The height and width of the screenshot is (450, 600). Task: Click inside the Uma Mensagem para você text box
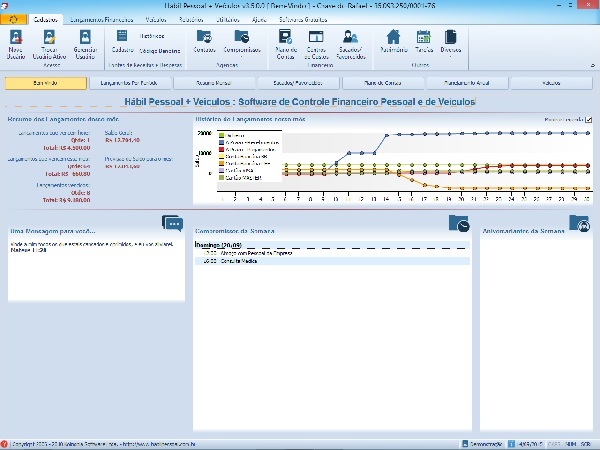pyautogui.click(x=96, y=269)
